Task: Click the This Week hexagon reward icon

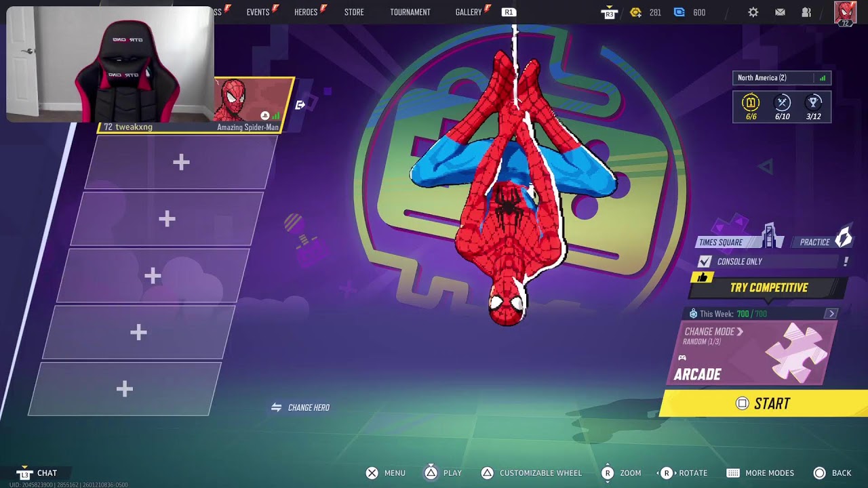Action: [693, 314]
